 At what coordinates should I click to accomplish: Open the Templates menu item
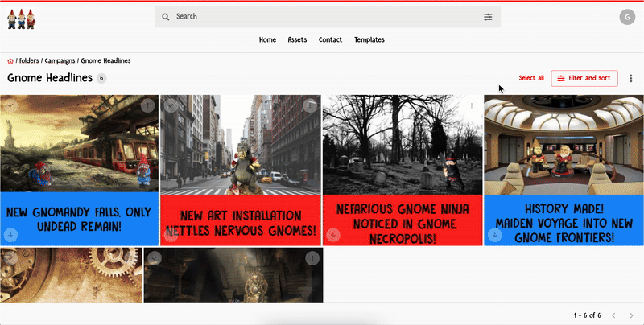[x=369, y=39]
